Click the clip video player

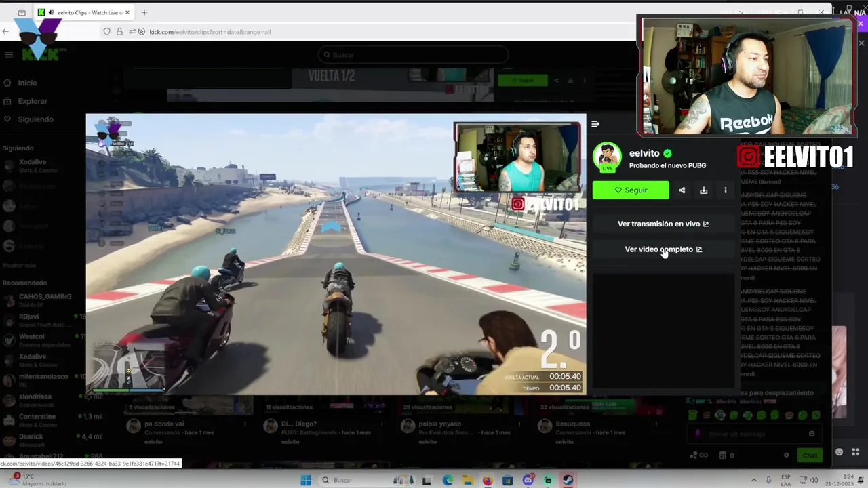tap(336, 254)
